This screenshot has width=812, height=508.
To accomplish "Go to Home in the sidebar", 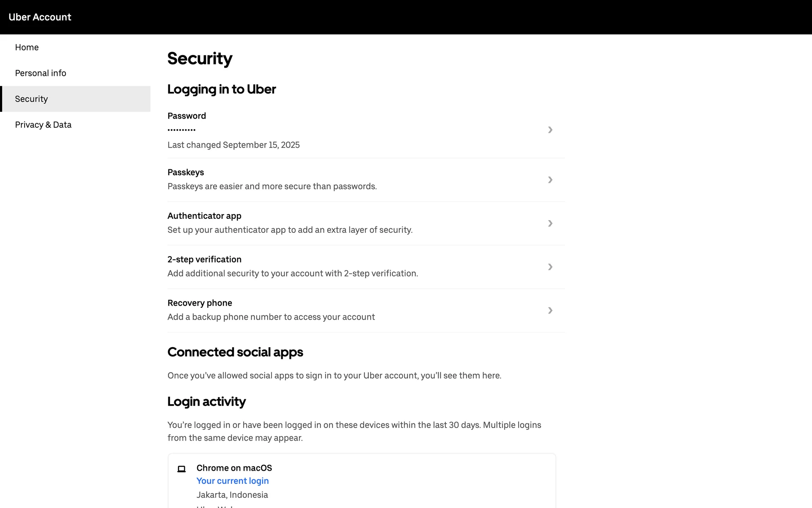I will pyautogui.click(x=27, y=47).
